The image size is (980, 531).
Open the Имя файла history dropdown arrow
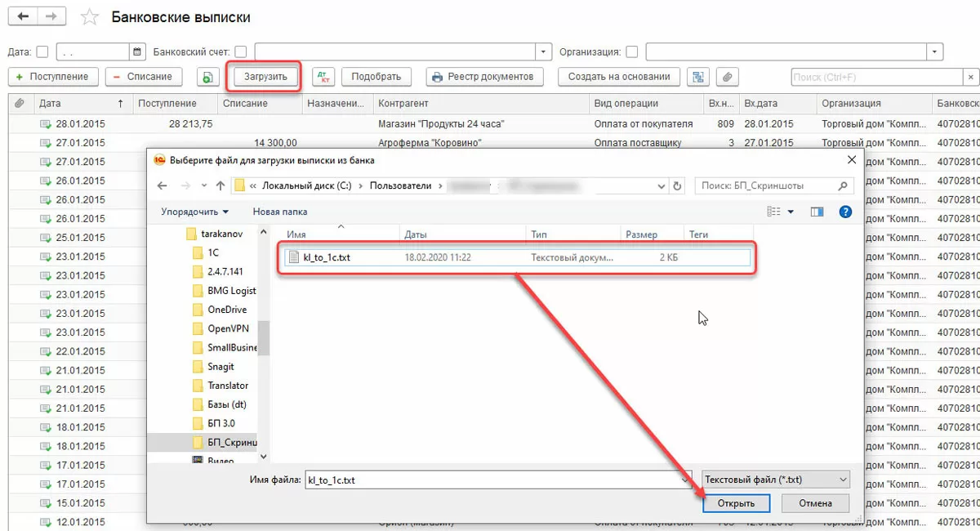point(685,480)
